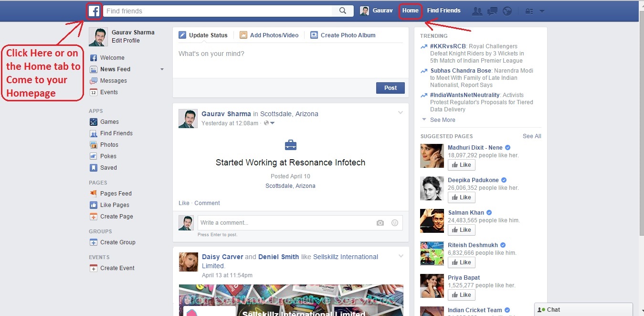Like the Madhuri Dixit - Nene page
The height and width of the screenshot is (316, 644).
click(461, 165)
